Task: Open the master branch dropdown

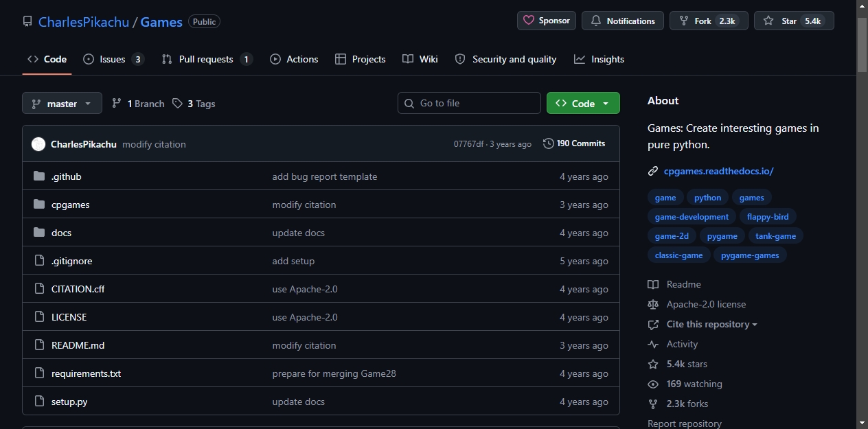Action: pyautogui.click(x=62, y=103)
